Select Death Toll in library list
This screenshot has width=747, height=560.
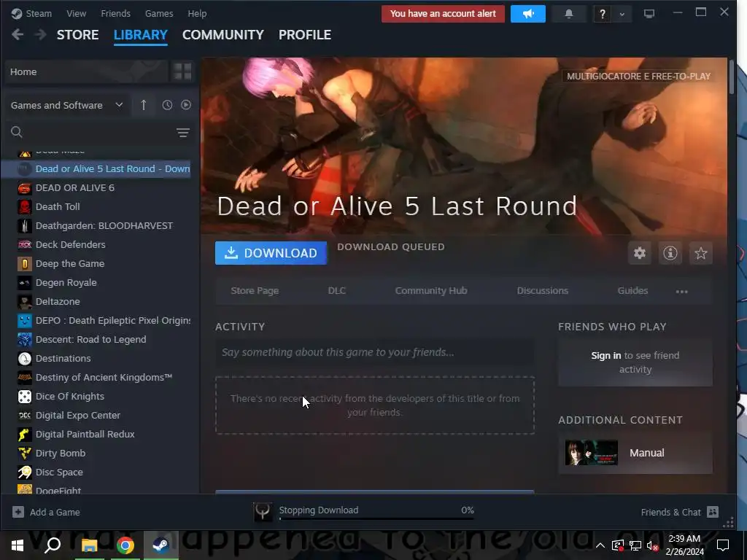coord(96,207)
